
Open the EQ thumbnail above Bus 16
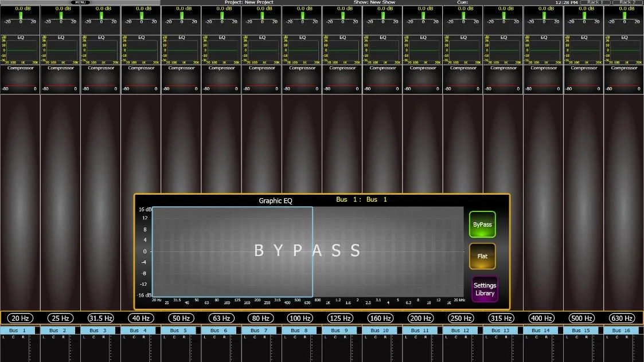[624, 50]
